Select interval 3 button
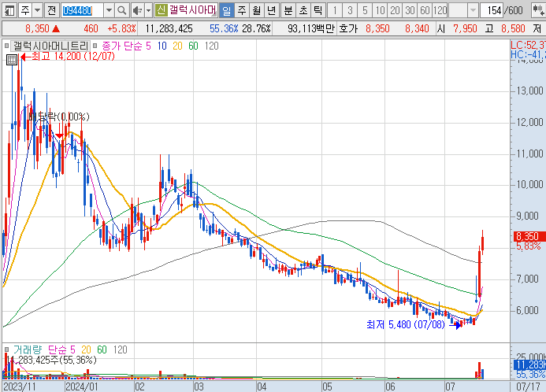Image resolution: width=546 pixels, height=392 pixels. tap(350, 11)
